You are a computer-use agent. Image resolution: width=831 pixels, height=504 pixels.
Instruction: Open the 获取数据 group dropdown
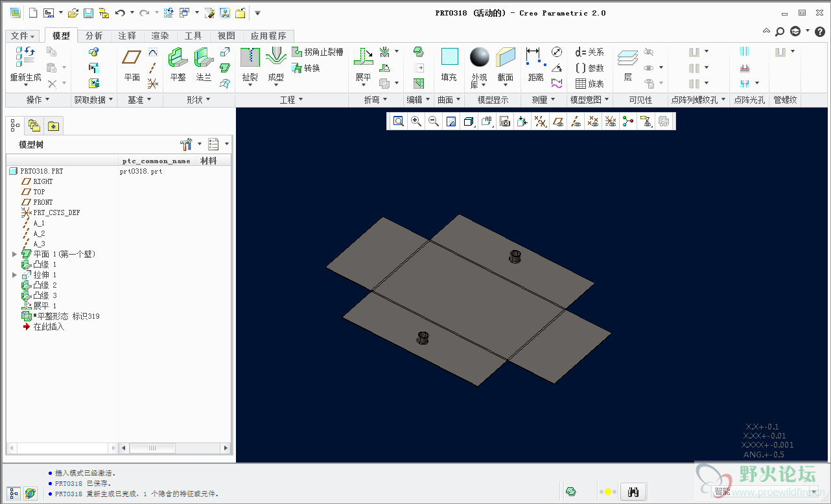click(x=93, y=100)
